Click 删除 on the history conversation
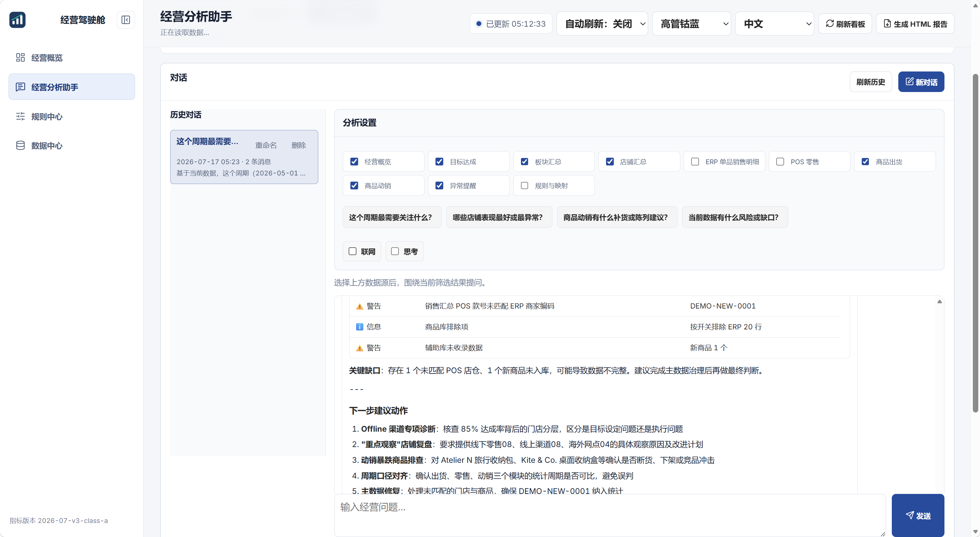 (299, 145)
